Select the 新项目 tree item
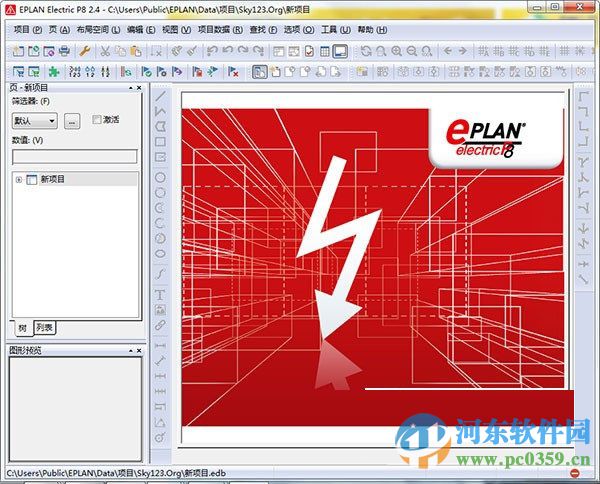Screen dimensions: 600x484 pos(53,179)
